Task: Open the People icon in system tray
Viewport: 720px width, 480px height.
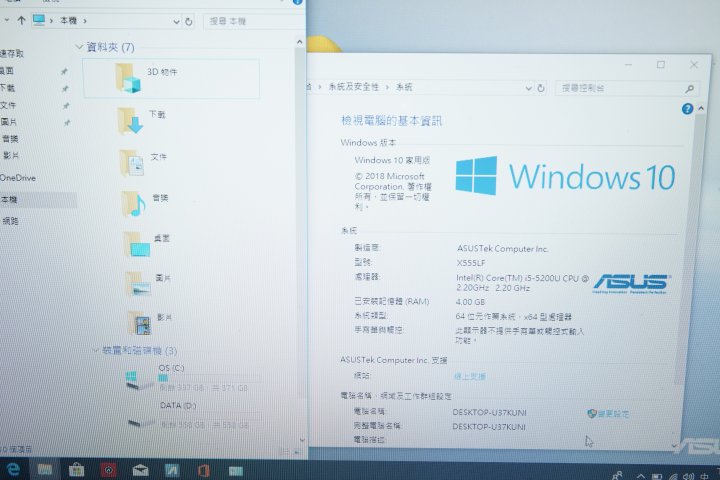Action: (x=617, y=475)
